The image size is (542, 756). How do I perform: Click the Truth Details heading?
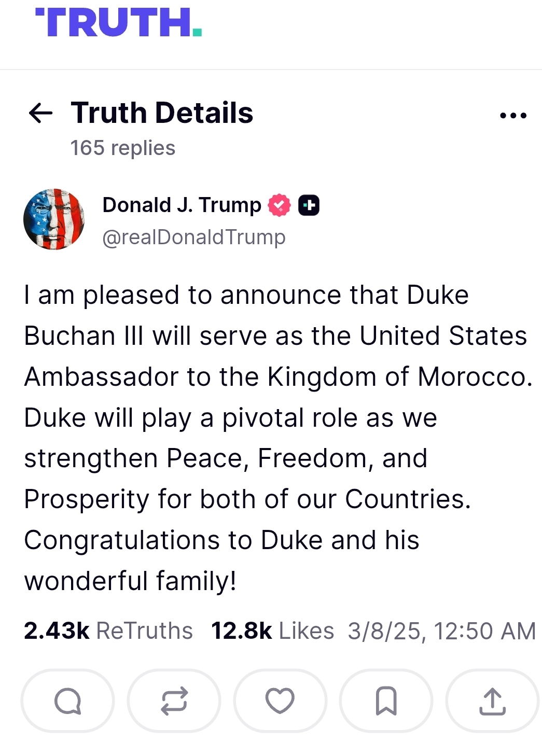point(162,113)
